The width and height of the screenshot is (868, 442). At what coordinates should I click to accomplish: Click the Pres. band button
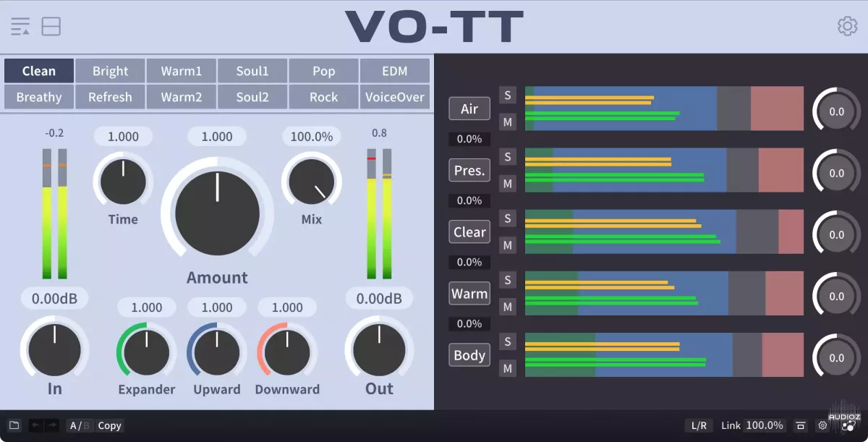pos(469,170)
